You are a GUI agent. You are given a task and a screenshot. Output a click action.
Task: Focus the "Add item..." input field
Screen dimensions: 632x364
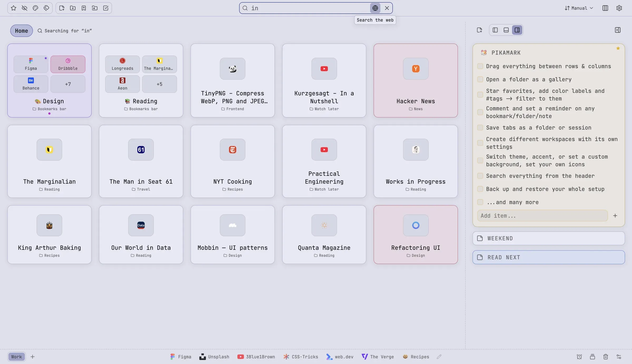pyautogui.click(x=542, y=216)
